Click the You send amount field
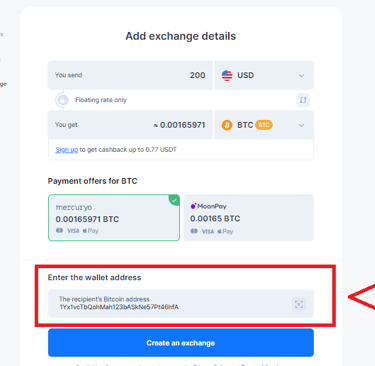This screenshot has height=366, width=375. [130, 75]
